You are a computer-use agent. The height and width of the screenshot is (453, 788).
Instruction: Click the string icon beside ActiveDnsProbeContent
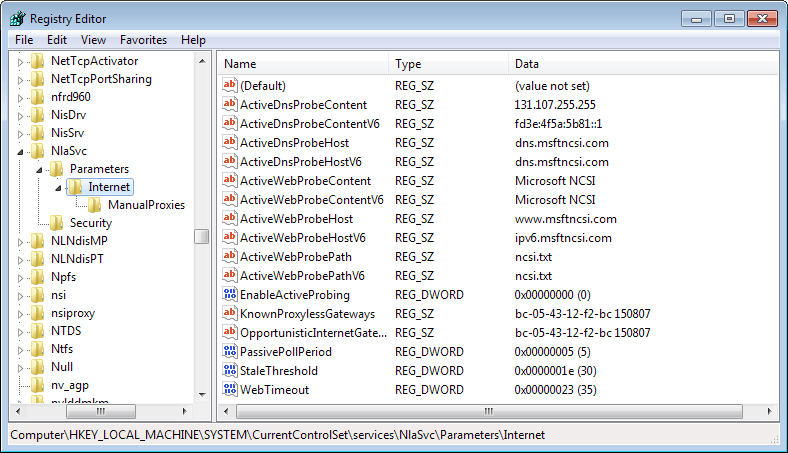(x=230, y=104)
